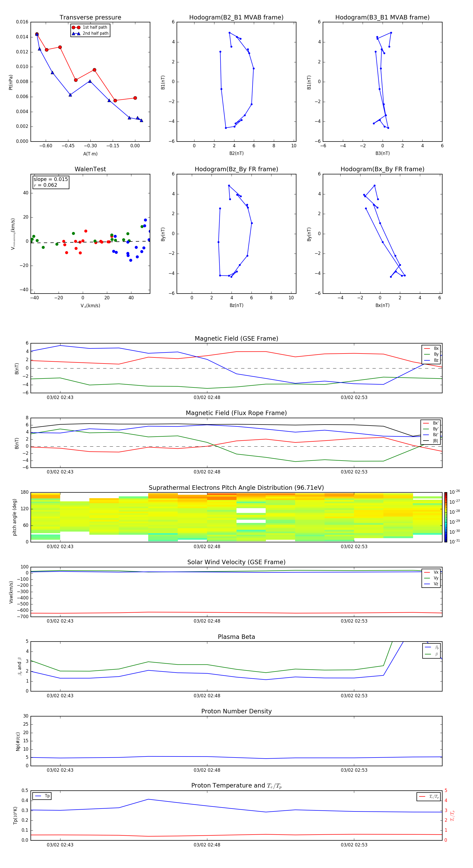Select the β entry in Plasma Beta legend
The height and width of the screenshot is (868, 473).
pyautogui.click(x=431, y=654)
